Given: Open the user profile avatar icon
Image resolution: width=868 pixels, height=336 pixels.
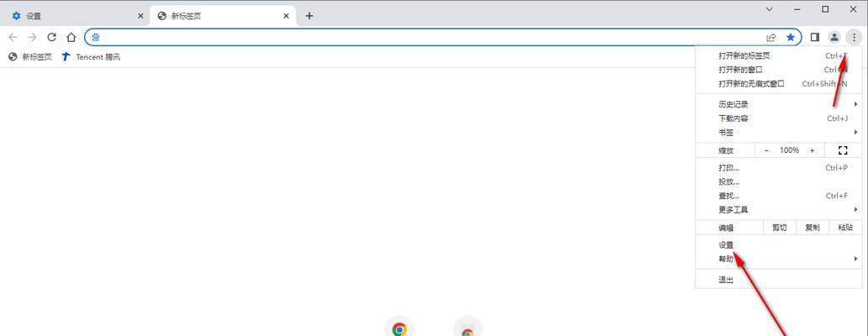Looking at the screenshot, I should (834, 37).
